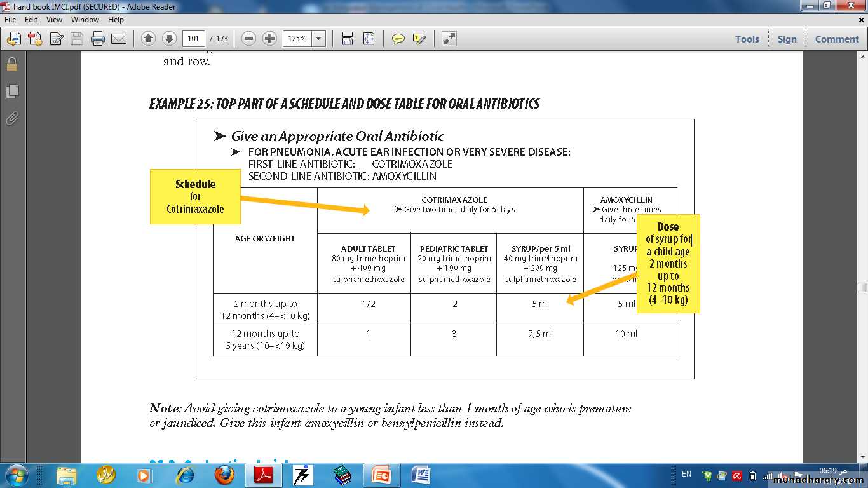Open the page thumbnails side panel
The image size is (868, 488).
tap(11, 91)
